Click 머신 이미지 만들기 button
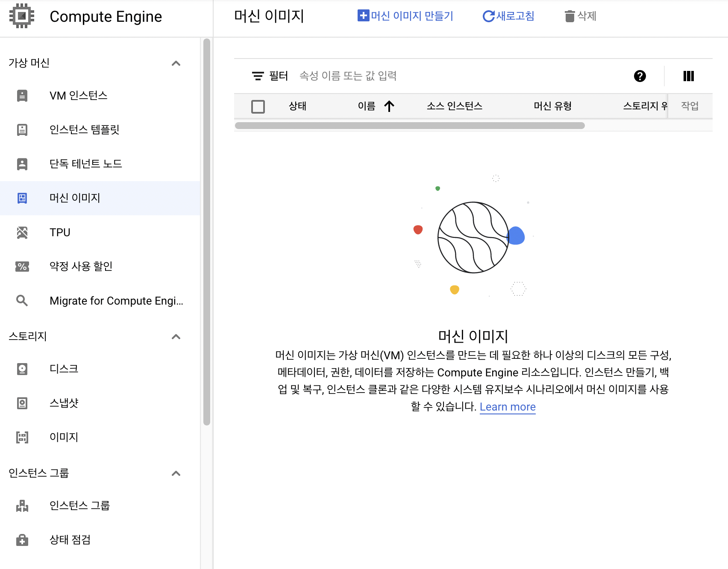Viewport: 728px width, 569px height. tap(405, 16)
